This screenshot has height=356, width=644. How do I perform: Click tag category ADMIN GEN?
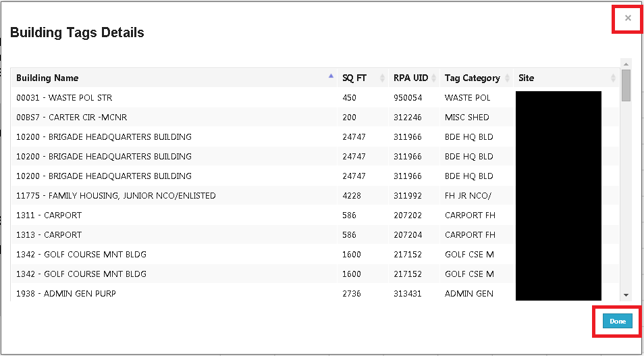(469, 294)
